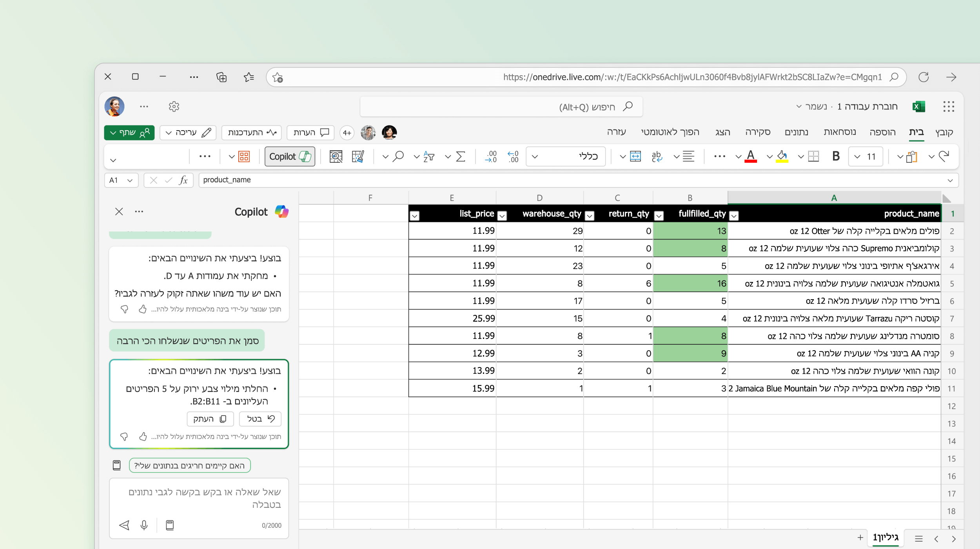Viewport: 980px width, 549px height.
Task: Click the העתק Copy button in Copilot
Action: pos(211,419)
